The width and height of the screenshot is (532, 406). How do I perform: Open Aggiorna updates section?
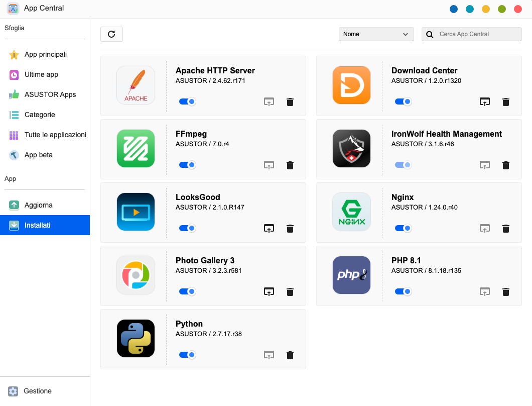[45, 205]
